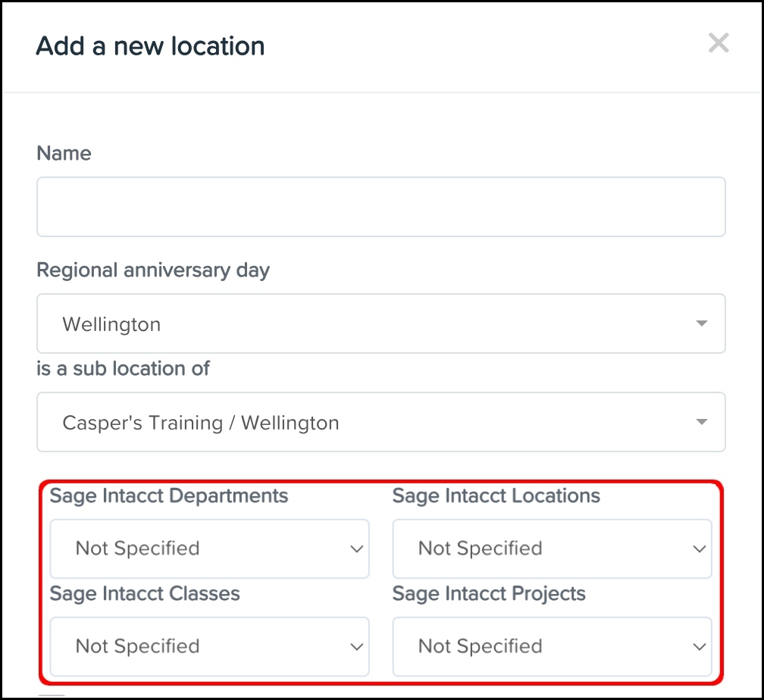
Task: Click the Sage Intacct Projects label
Action: [x=489, y=593]
